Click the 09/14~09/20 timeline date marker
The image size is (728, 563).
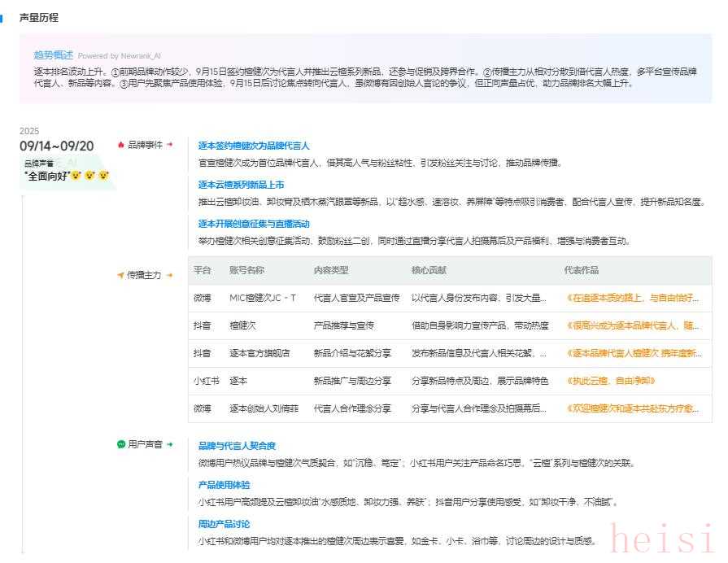pos(57,146)
